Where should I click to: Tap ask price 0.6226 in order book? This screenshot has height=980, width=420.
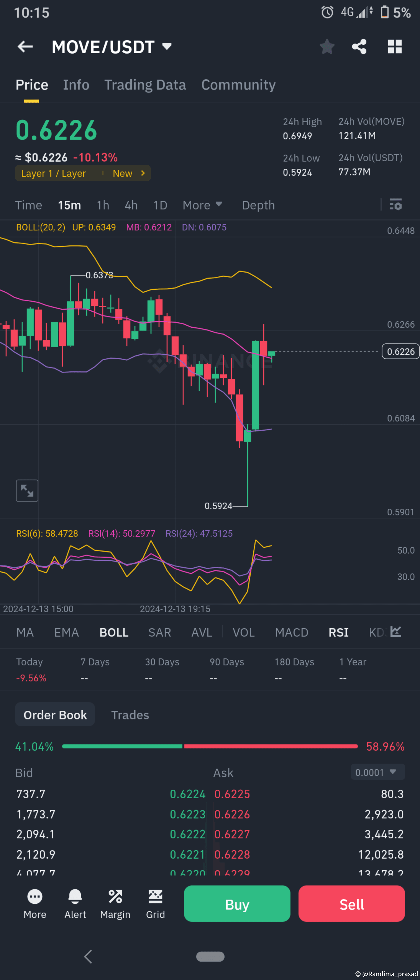232,814
